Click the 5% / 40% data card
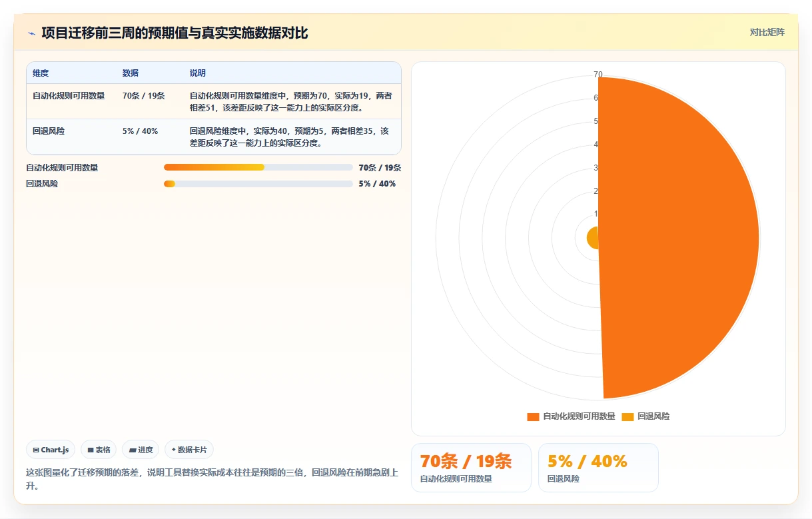The height and width of the screenshot is (519, 812). click(x=598, y=468)
